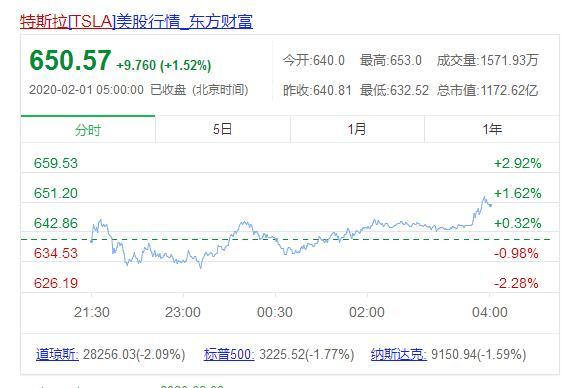Click the 659.53 price axis label
The height and width of the screenshot is (388, 588).
tap(56, 163)
